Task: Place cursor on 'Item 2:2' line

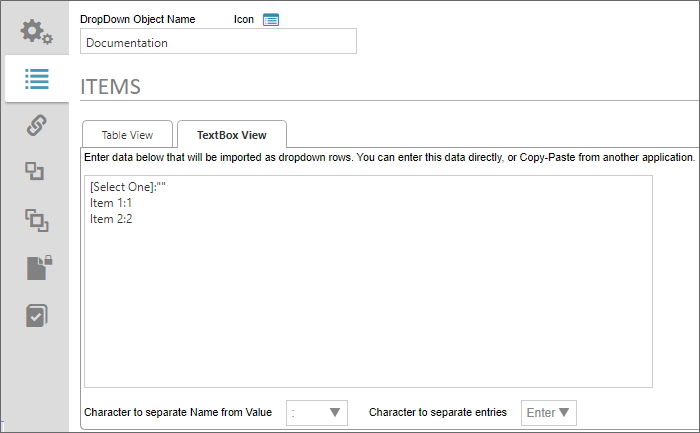Action: pos(111,219)
